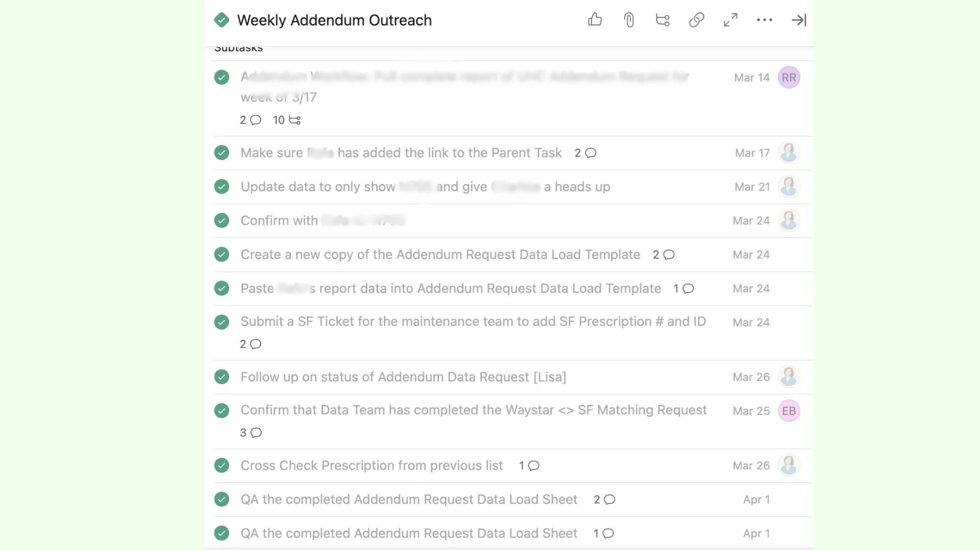Toggle 'Create a new copy' subtask complete
Image resolution: width=980 pixels, height=551 pixels.
tap(222, 254)
